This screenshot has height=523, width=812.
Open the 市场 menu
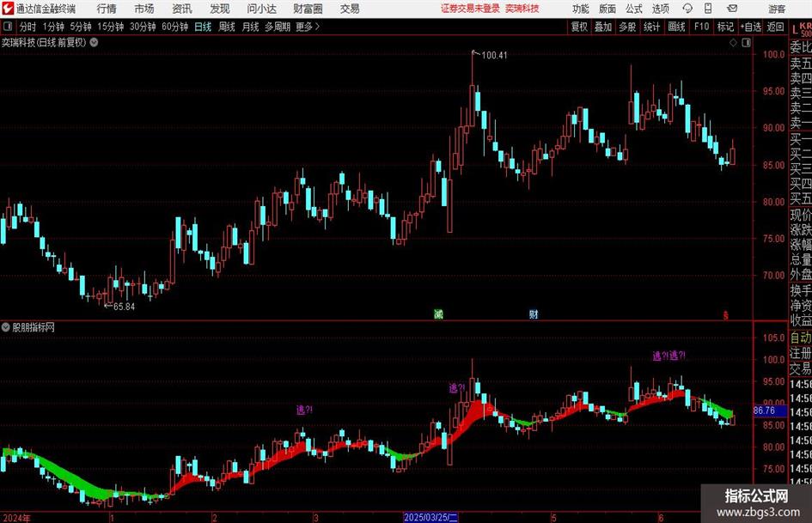(x=144, y=9)
